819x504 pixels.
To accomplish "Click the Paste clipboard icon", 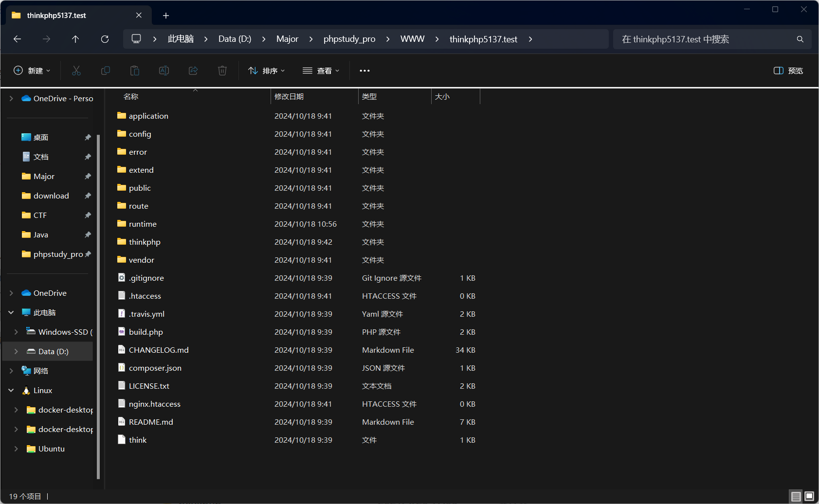I will (x=135, y=71).
